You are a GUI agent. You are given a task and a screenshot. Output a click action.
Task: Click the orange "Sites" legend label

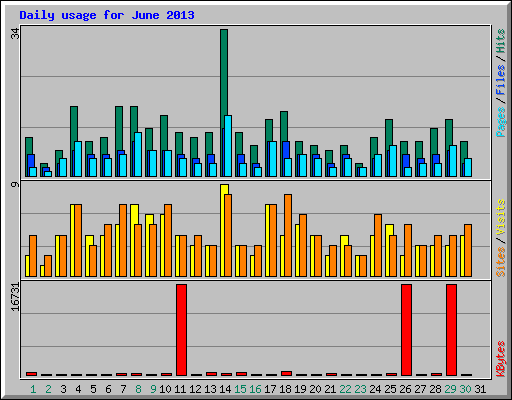coord(501,262)
